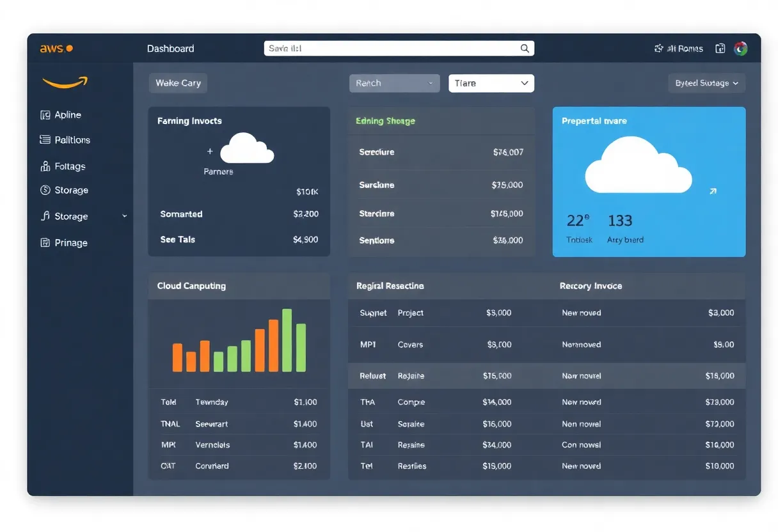Screen dimensions: 778x532
Task: Open the Palitions sidebar icon
Action: point(45,139)
